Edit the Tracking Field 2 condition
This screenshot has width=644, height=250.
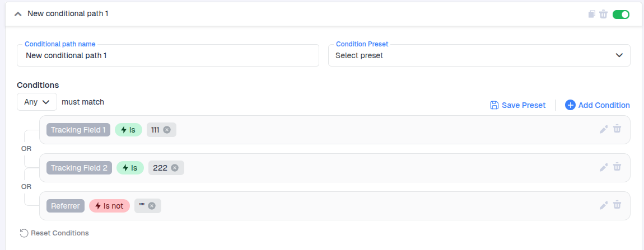point(604,167)
